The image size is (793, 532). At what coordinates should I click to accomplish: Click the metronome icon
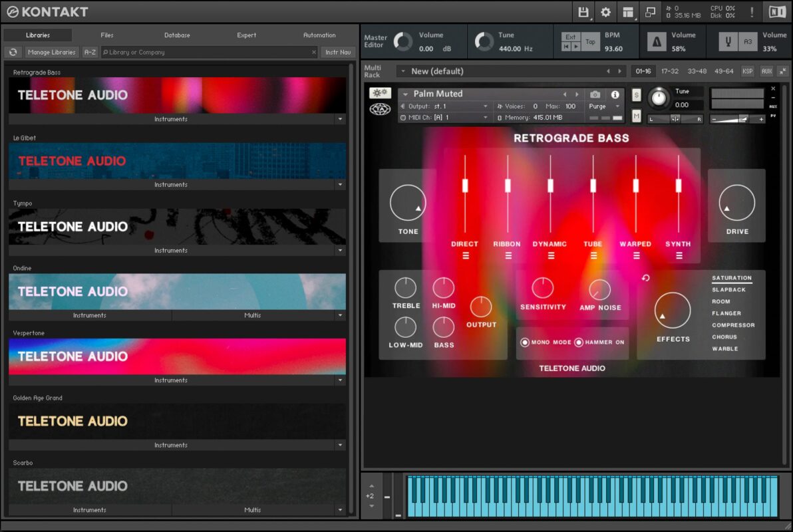pyautogui.click(x=657, y=42)
